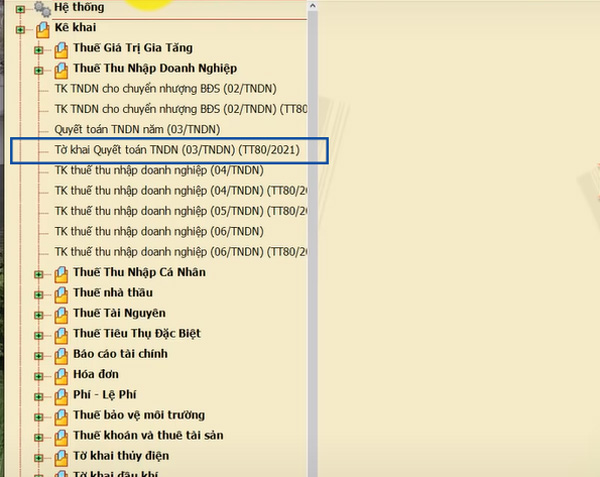Expand Thuế bảo vệ môi trường node
The image size is (600, 477).
tap(39, 416)
